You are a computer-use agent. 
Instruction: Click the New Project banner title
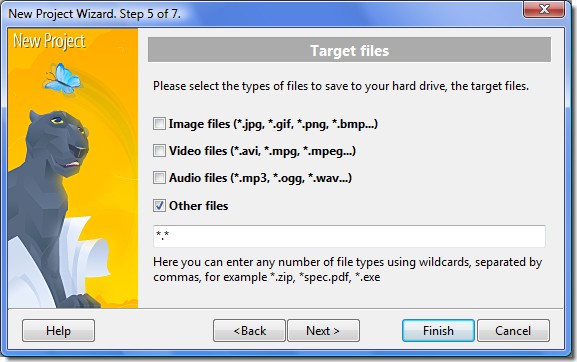coord(49,41)
